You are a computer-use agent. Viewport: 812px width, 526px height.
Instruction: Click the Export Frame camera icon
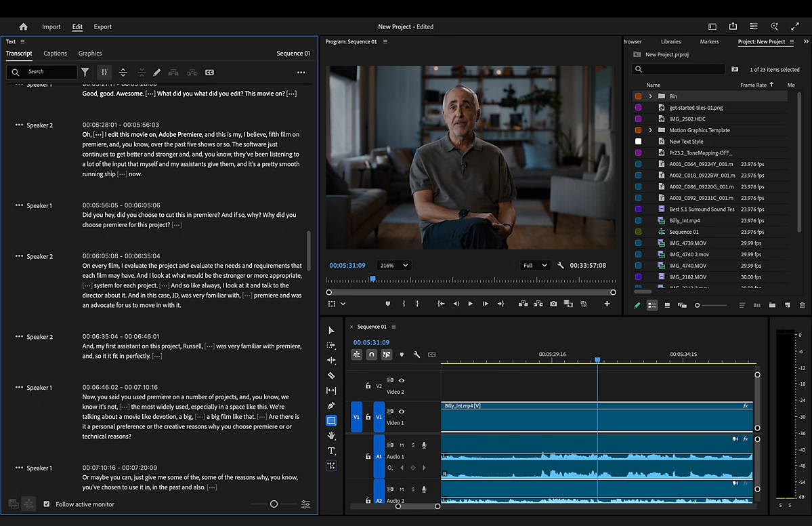coord(553,304)
